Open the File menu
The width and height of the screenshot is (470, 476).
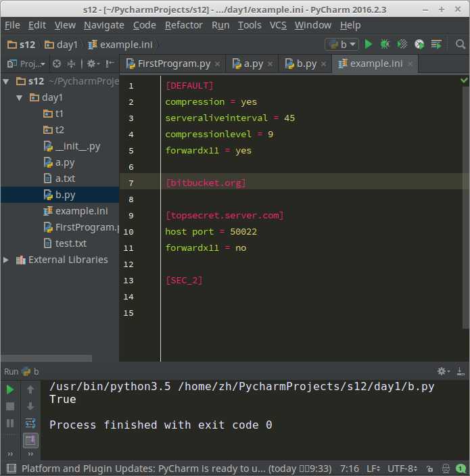coord(12,25)
